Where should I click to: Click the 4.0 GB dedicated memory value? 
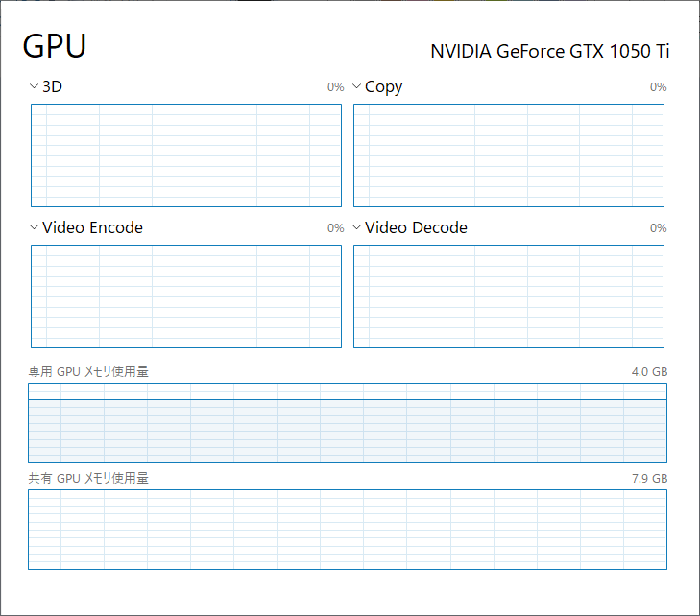coord(649,371)
